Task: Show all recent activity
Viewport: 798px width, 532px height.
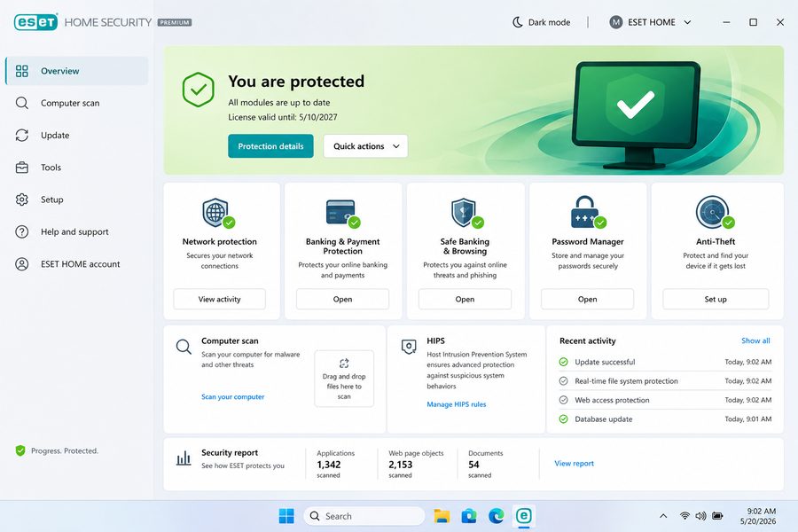Action: (x=755, y=340)
